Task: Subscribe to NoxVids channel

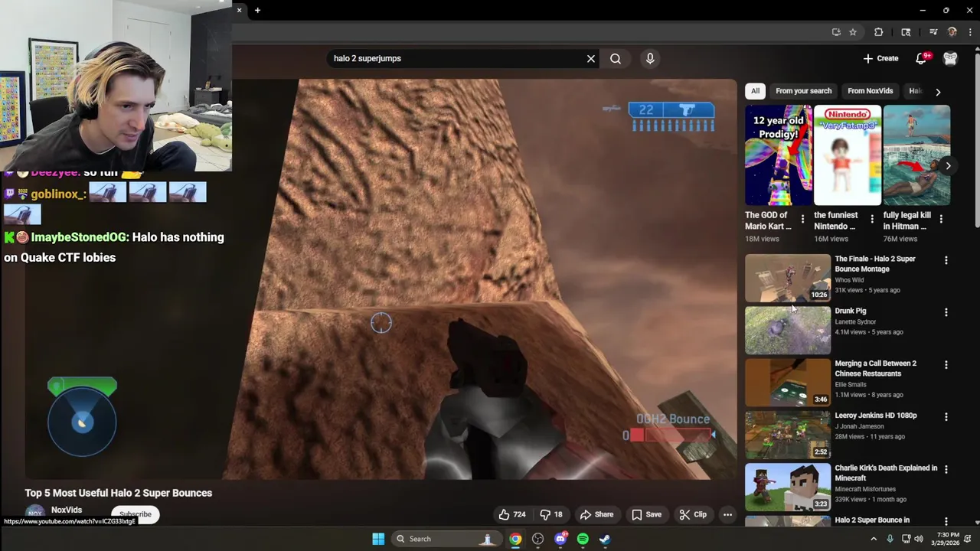Action: point(136,514)
